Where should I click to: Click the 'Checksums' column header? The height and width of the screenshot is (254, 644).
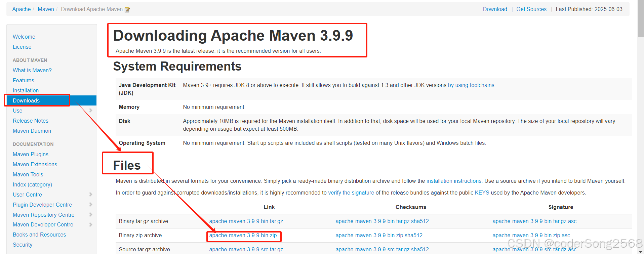point(411,207)
